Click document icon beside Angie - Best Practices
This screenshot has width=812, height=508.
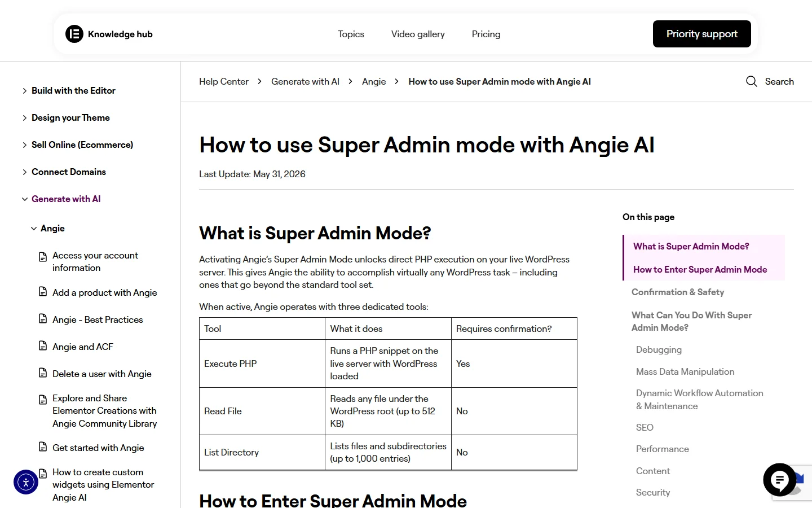(43, 319)
